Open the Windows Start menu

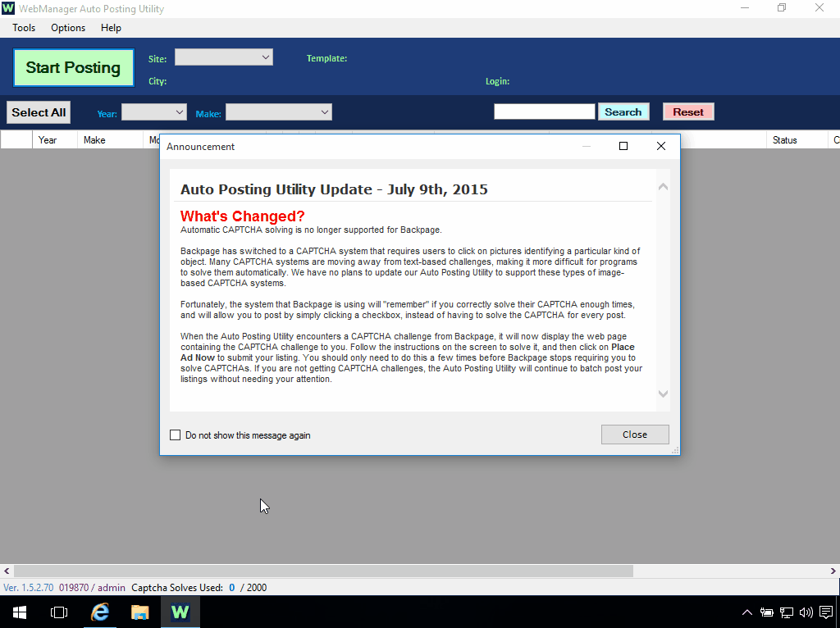pos(20,612)
